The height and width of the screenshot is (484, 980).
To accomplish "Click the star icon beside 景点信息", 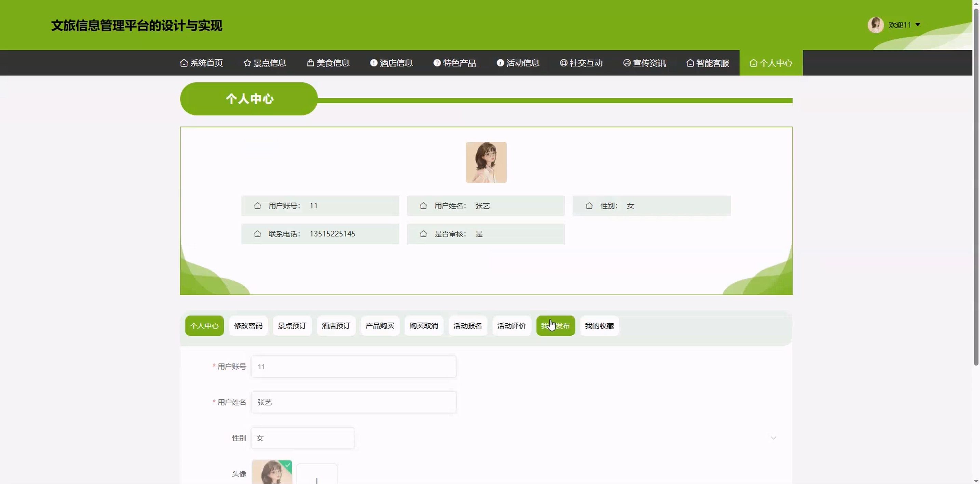I will (247, 63).
